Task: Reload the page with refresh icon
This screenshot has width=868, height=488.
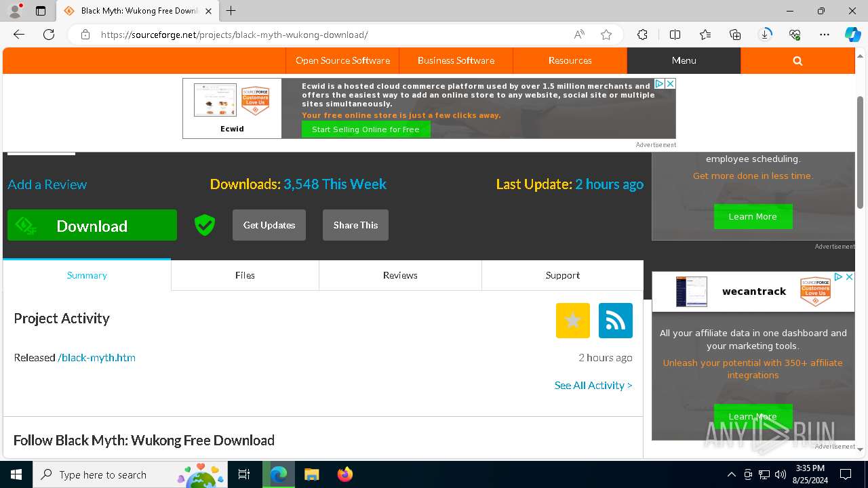Action: point(49,35)
